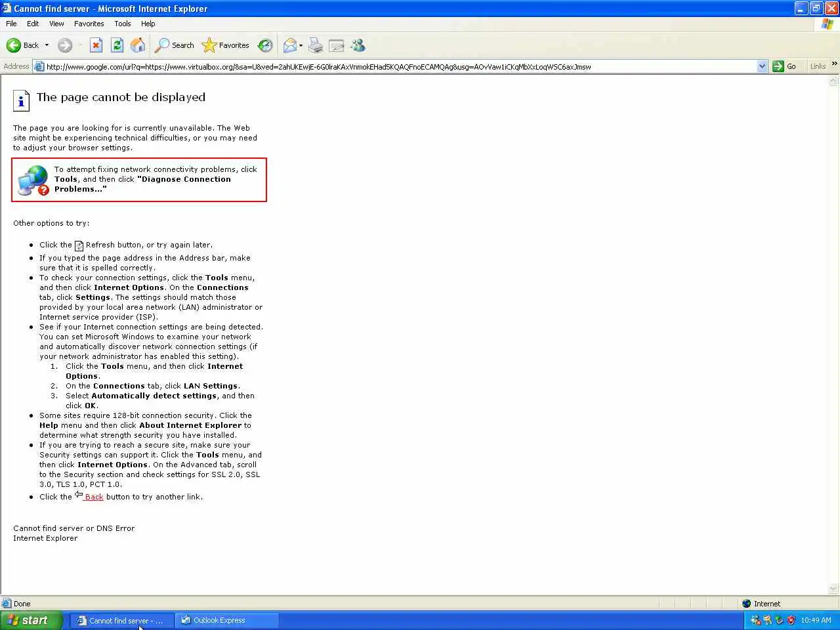Click the Refresh toolbar icon

(117, 45)
